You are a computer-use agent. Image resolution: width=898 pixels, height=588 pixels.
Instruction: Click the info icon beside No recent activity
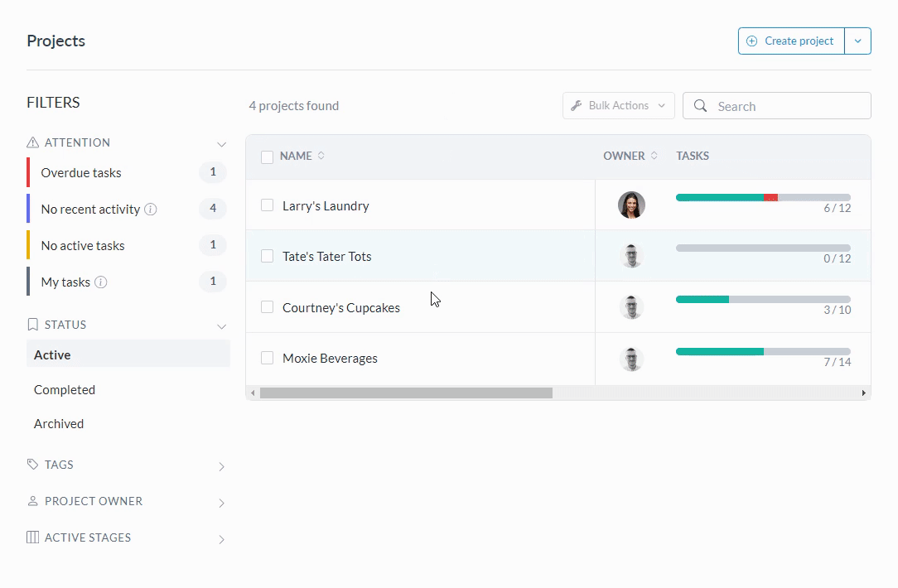(151, 210)
